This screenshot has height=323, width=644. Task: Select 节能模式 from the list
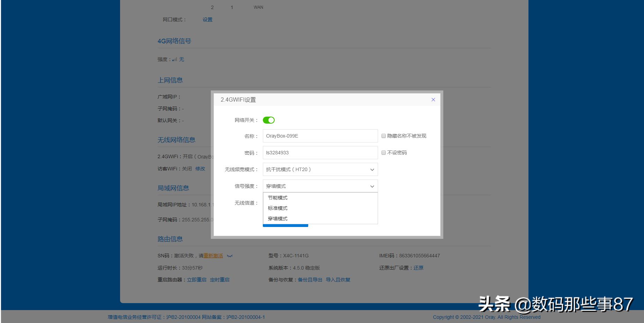click(278, 198)
